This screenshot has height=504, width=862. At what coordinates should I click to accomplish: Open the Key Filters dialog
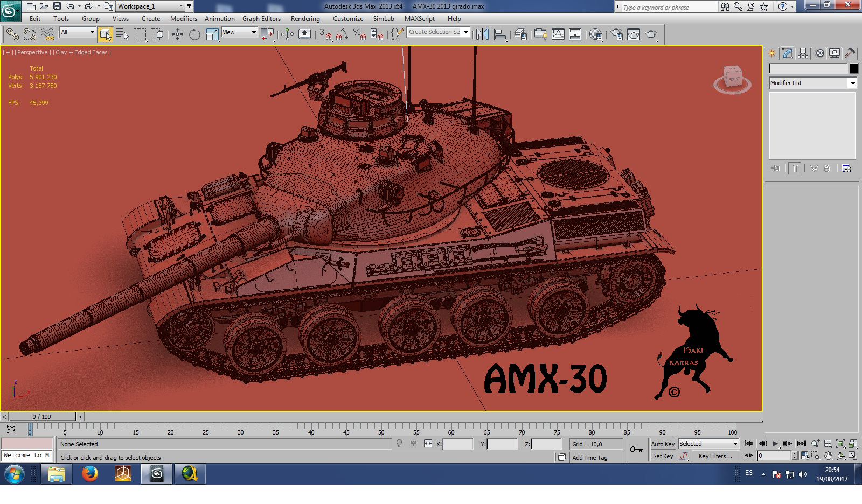(715, 456)
